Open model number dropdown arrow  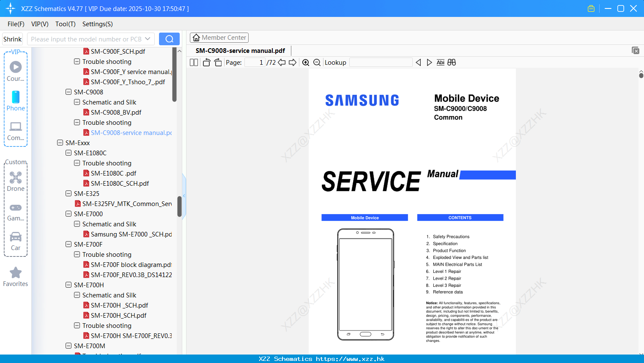(148, 39)
